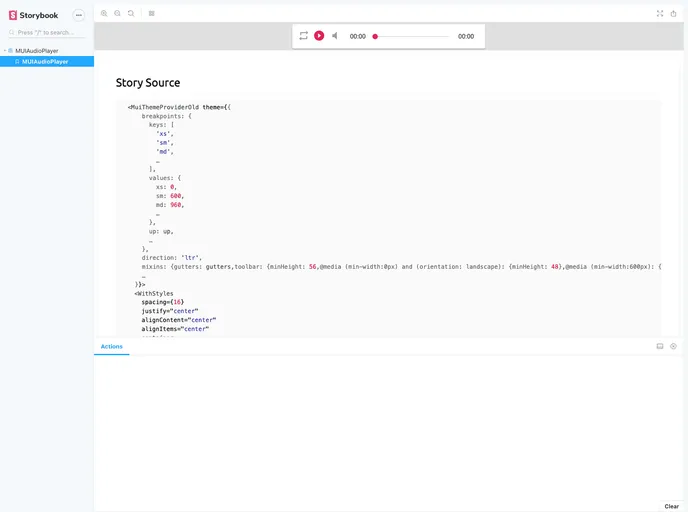Focus the sidebar search field
The height and width of the screenshot is (512, 688).
(x=50, y=32)
